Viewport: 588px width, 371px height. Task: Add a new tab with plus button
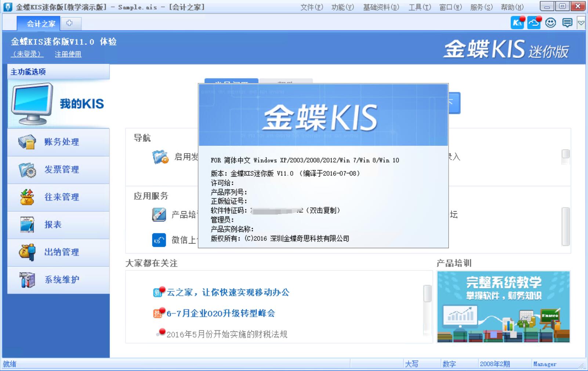[x=69, y=23]
